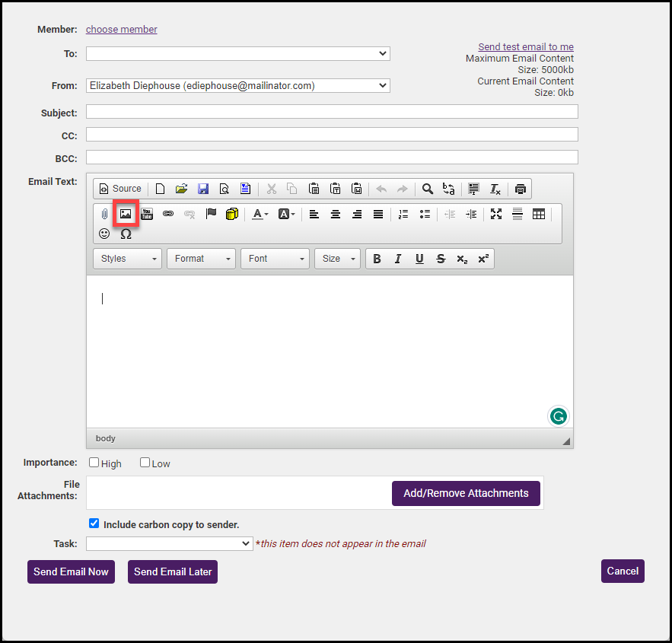Maximize the editor with fullscreen icon
Screen dimensions: 672x643
coord(496,214)
